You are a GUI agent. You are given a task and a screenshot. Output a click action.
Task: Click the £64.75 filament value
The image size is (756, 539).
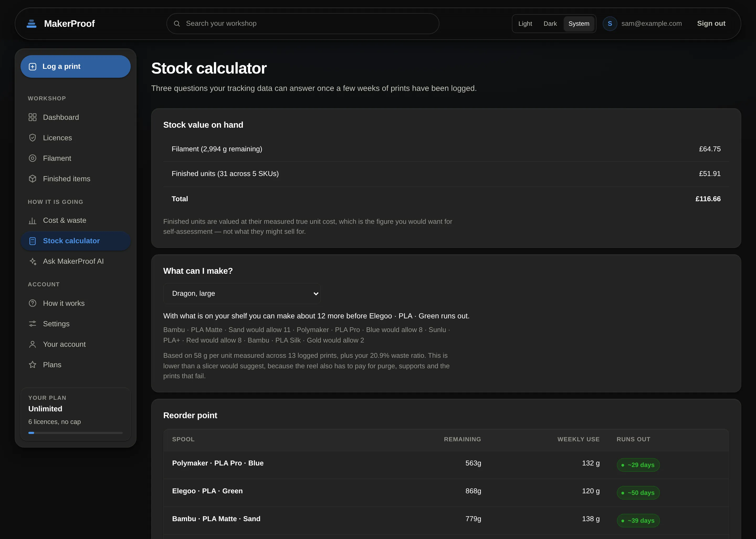pyautogui.click(x=710, y=149)
